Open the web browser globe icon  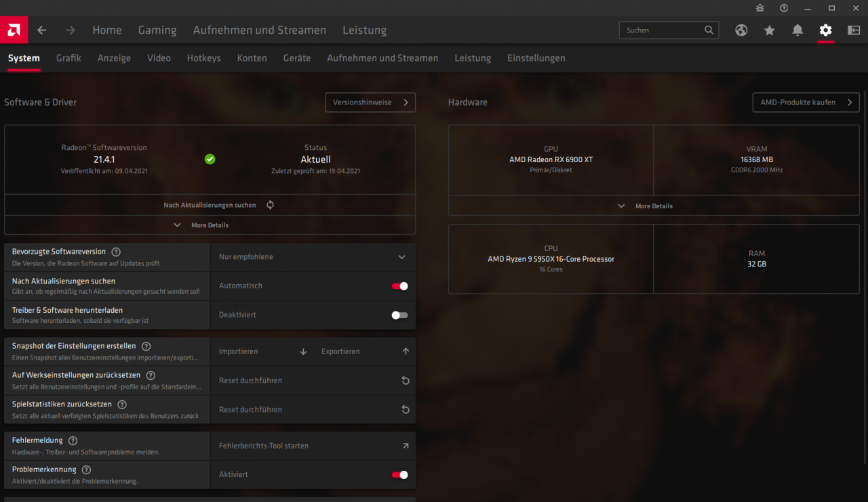(x=741, y=30)
